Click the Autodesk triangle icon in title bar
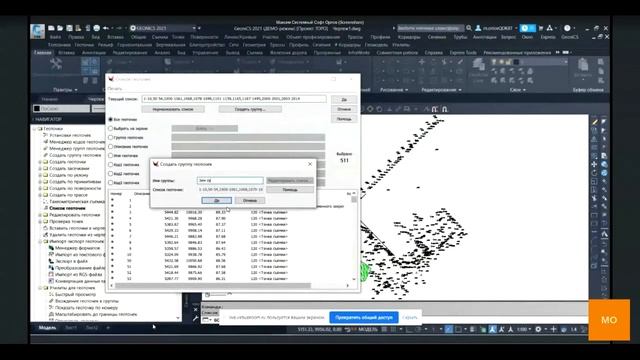This screenshot has width=640, height=360. click(x=550, y=28)
